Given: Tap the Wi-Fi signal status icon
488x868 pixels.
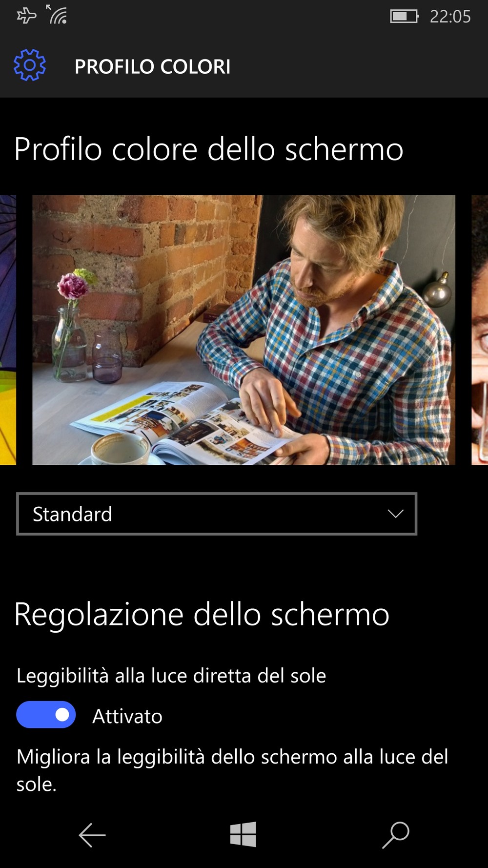Looking at the screenshot, I should pyautogui.click(x=57, y=15).
